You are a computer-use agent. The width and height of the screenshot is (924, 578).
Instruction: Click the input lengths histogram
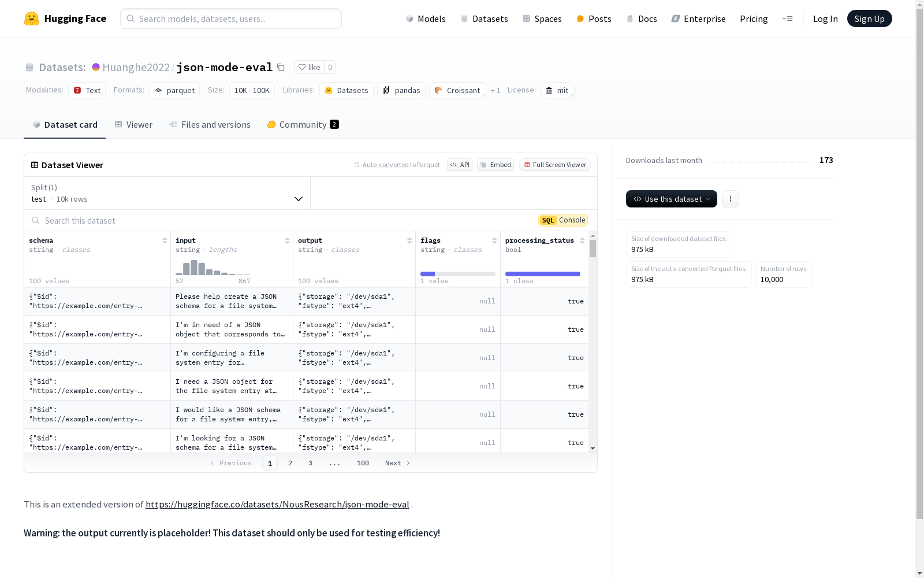(x=213, y=267)
